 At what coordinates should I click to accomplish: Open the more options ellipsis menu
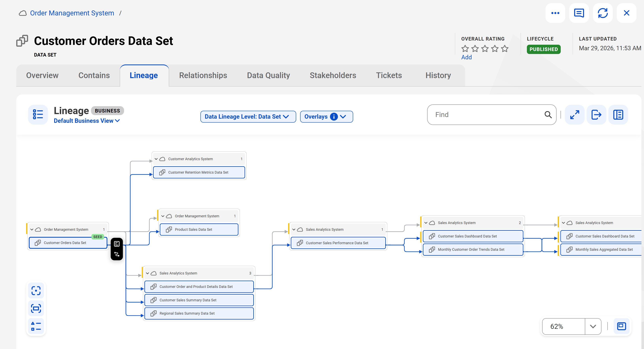point(555,13)
